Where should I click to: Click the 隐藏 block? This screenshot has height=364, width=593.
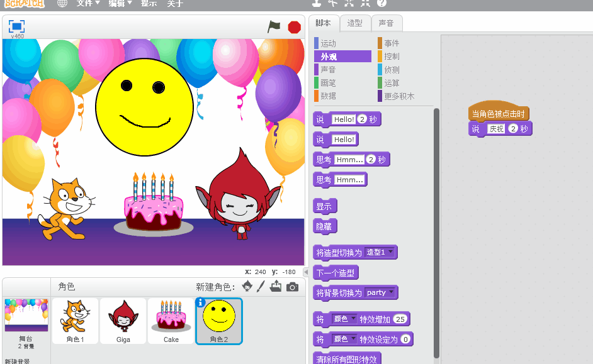tap(324, 226)
